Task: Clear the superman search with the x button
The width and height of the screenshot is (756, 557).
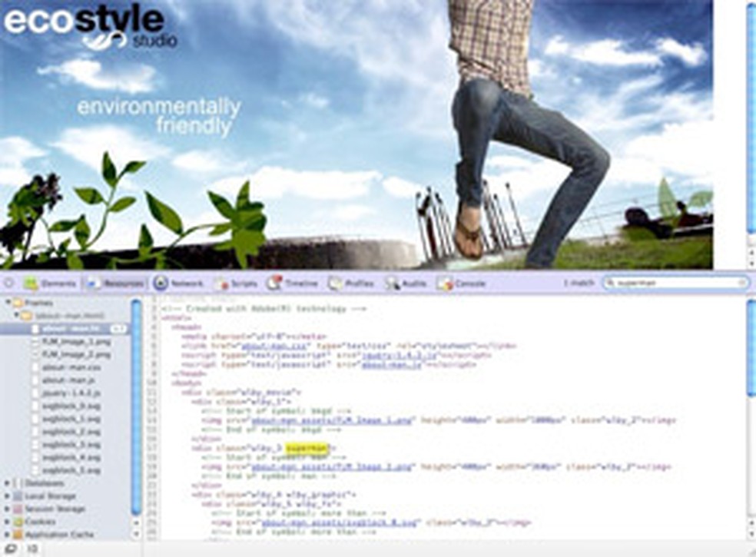Action: [x=743, y=283]
